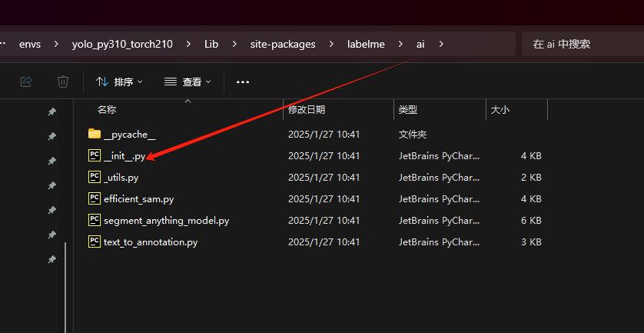This screenshot has height=333, width=644.
Task: Click the labelme breadcrumb segment
Action: [366, 44]
